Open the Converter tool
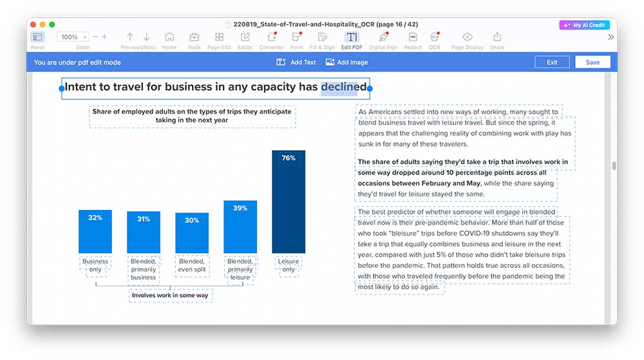Image resolution: width=644 pixels, height=360 pixels. [271, 37]
